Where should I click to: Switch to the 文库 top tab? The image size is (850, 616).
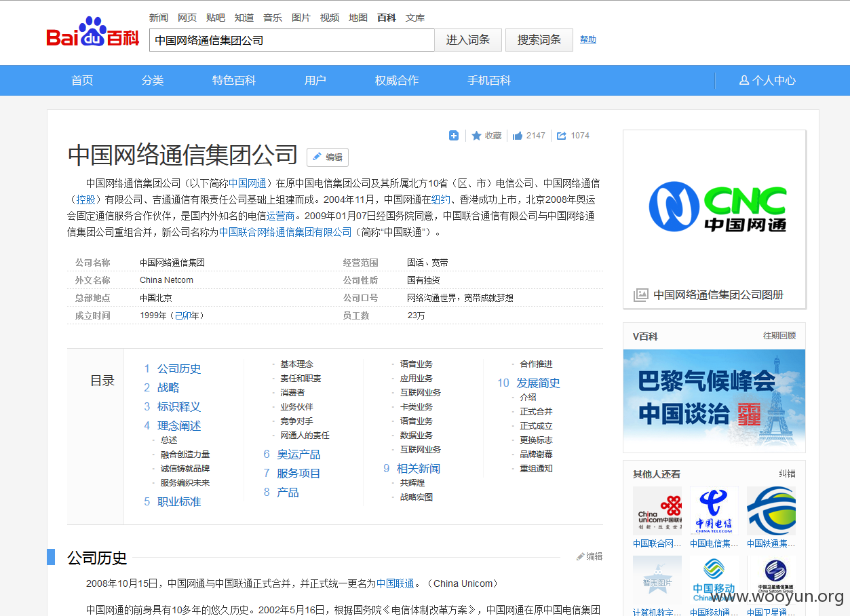coord(415,18)
